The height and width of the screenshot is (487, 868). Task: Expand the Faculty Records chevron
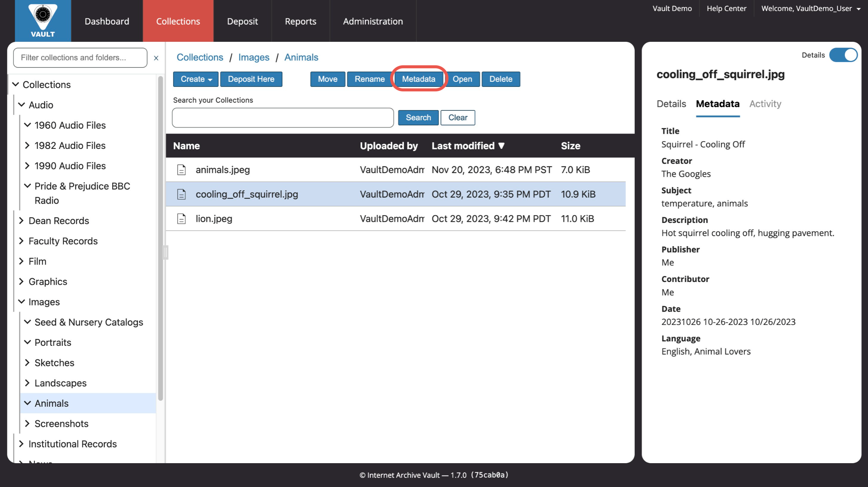[22, 241]
